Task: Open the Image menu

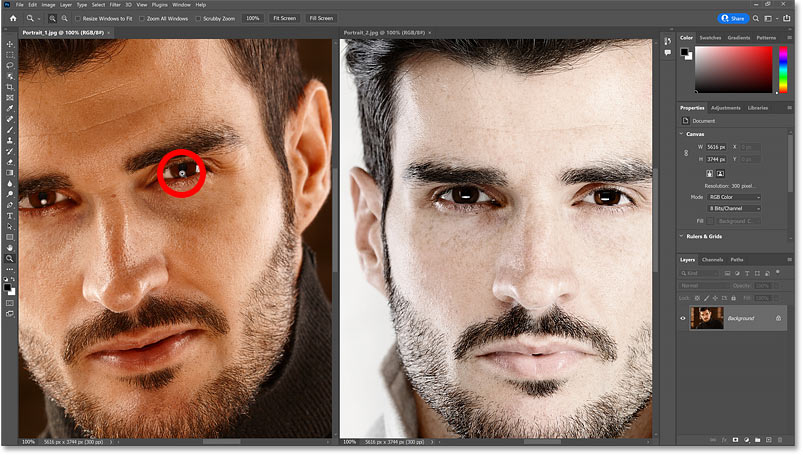Action: click(48, 5)
